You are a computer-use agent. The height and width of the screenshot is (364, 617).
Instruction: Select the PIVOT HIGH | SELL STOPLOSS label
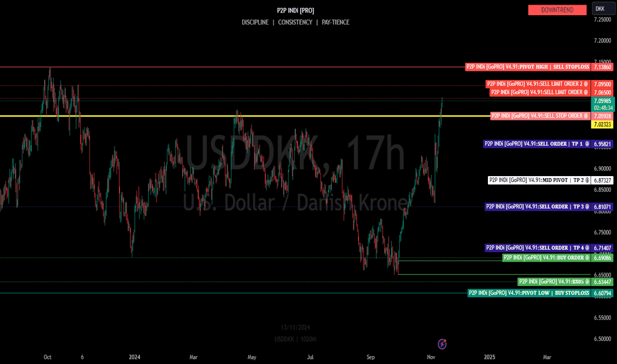pos(528,67)
